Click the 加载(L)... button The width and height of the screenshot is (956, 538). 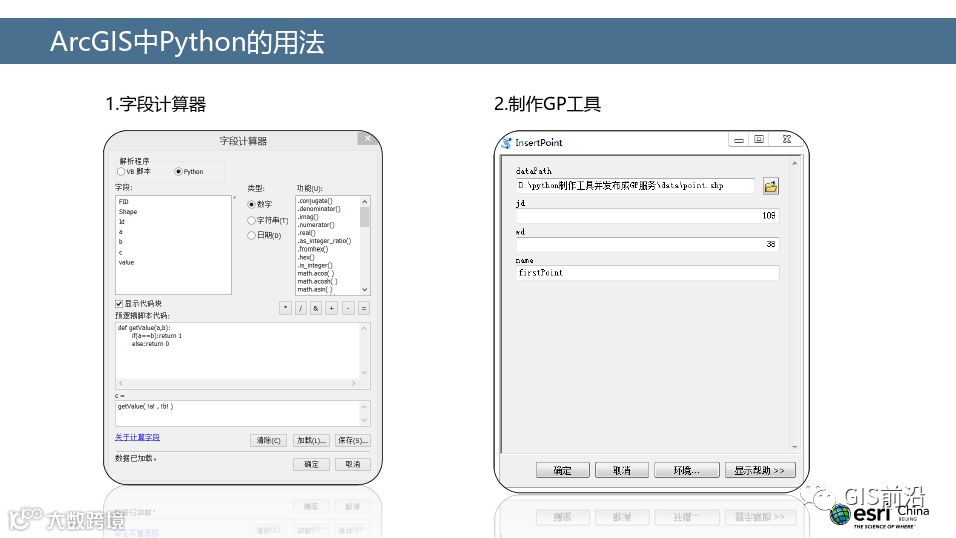coord(311,440)
